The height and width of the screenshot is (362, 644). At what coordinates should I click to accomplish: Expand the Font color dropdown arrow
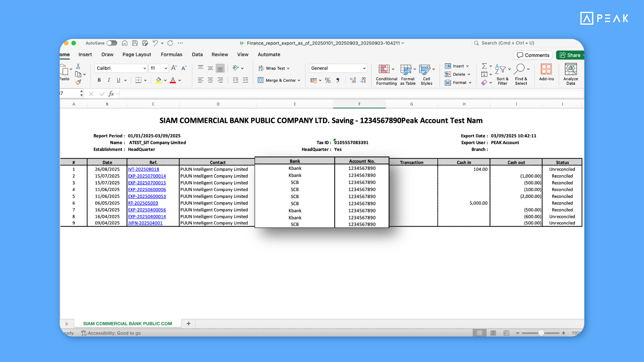click(x=180, y=80)
